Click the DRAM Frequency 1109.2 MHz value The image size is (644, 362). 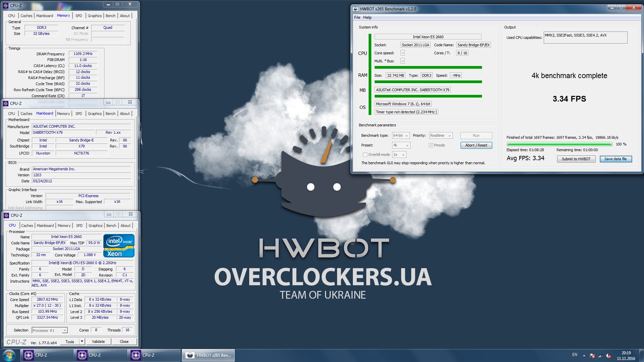click(83, 54)
